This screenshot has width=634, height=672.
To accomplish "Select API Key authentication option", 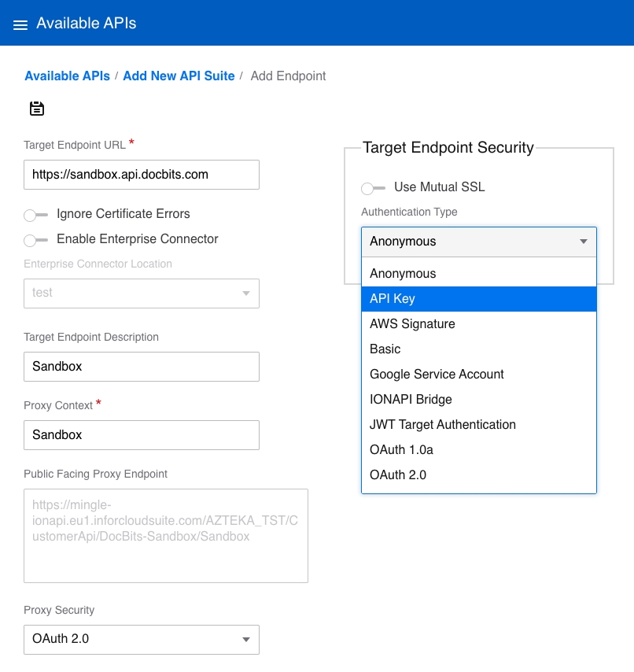I will coord(478,299).
